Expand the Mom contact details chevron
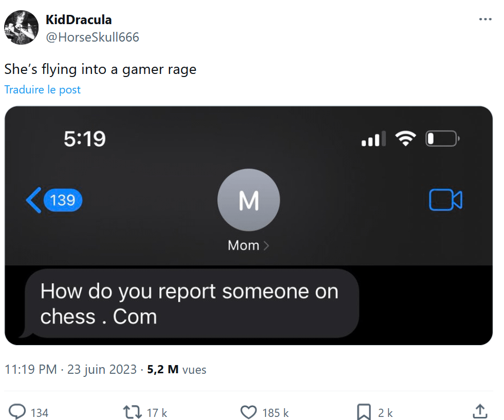Image resolution: width=504 pixels, height=420 pixels. pyautogui.click(x=266, y=246)
